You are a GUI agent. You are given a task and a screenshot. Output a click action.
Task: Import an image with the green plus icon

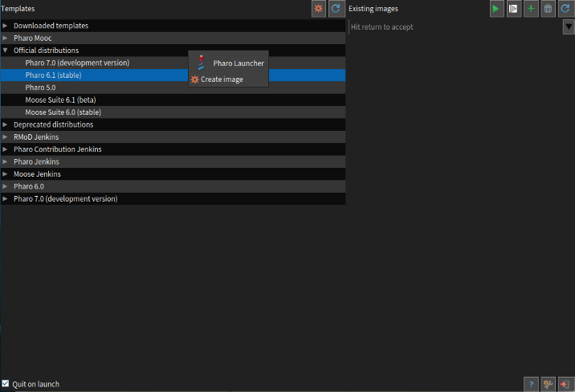pos(531,8)
